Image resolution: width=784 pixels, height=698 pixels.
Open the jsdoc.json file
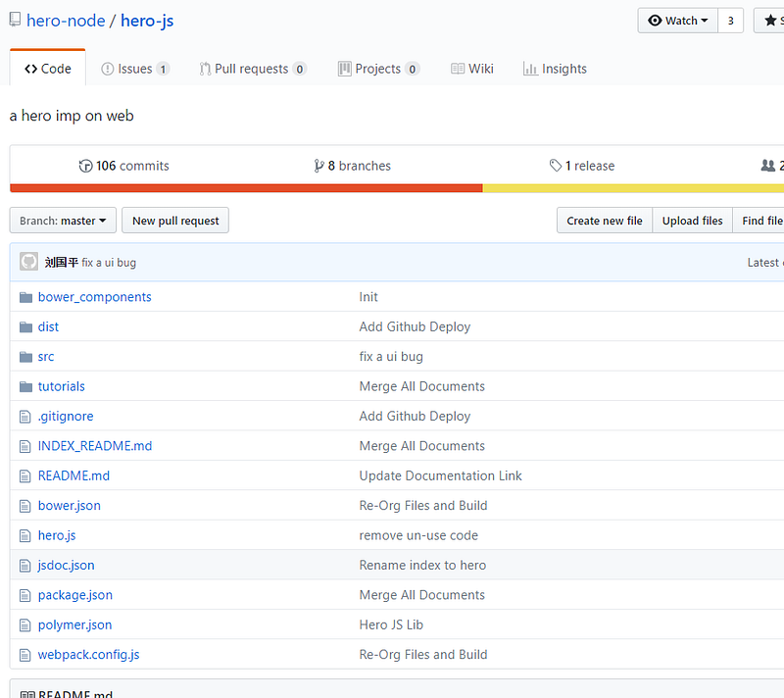tap(66, 566)
